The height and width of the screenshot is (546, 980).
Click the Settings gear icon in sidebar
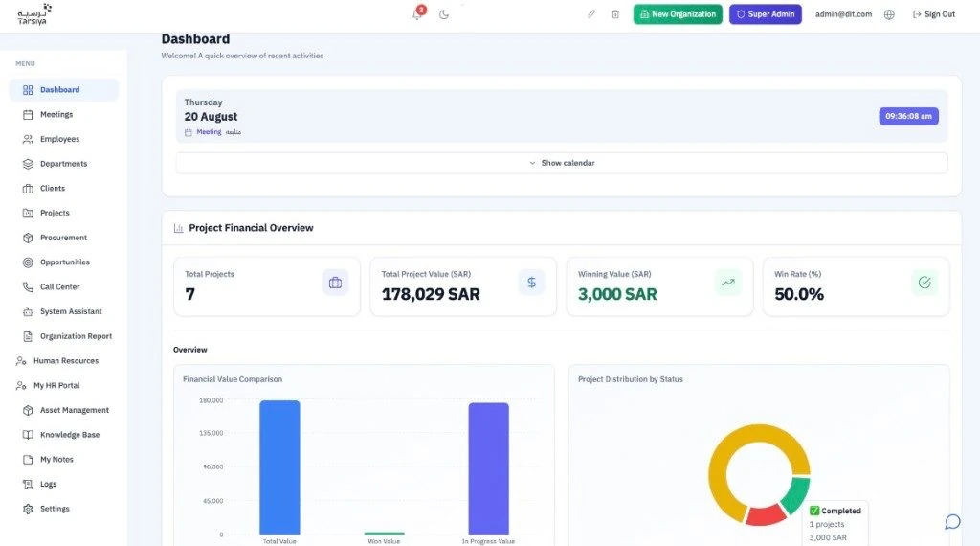(x=28, y=509)
